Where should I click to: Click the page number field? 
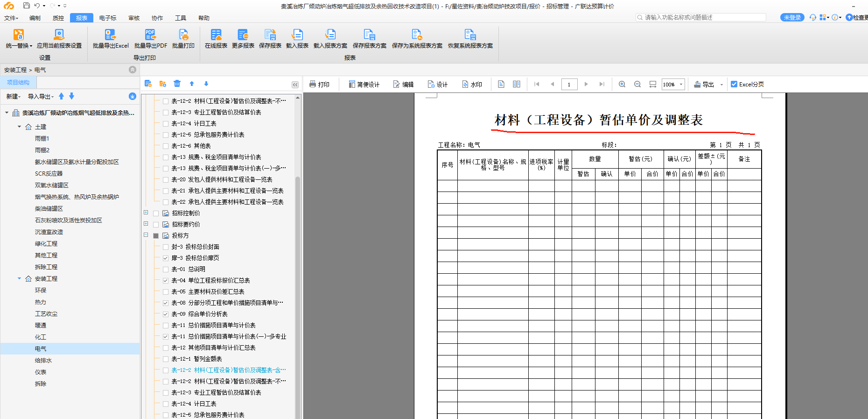569,84
